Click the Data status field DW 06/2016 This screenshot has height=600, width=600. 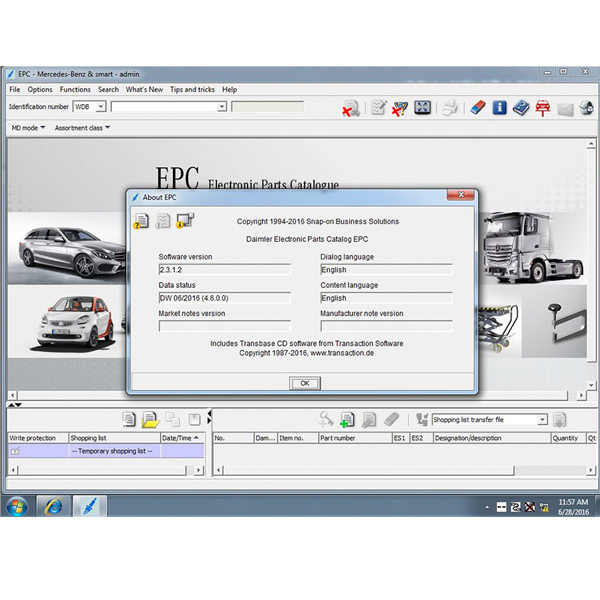coord(224,298)
